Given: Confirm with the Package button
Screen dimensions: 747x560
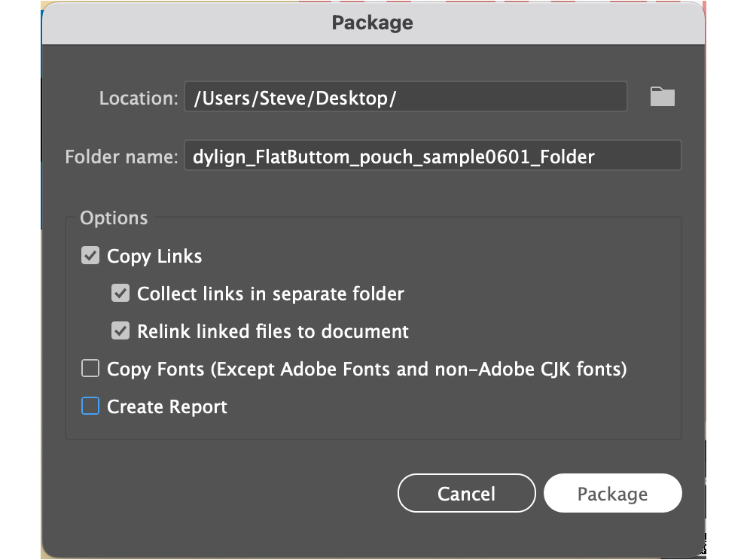Looking at the screenshot, I should tap(613, 493).
